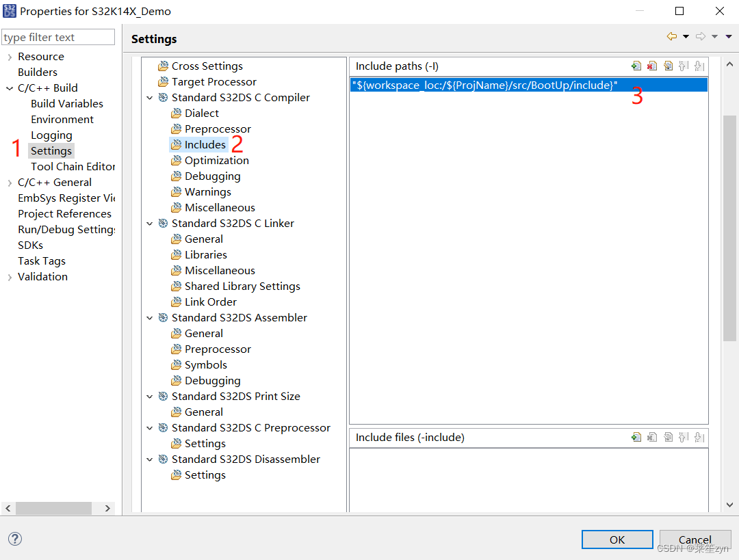Expand the C/C++ General category
739x560 pixels.
(10, 183)
